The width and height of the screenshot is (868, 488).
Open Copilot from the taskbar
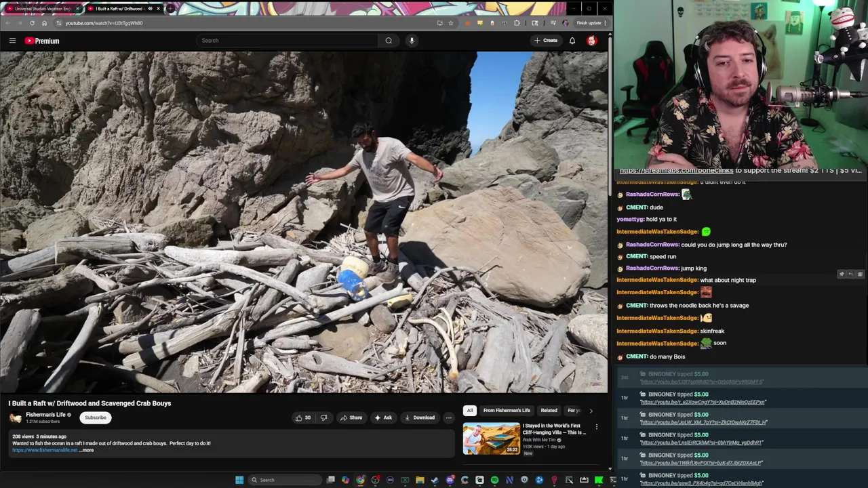click(x=345, y=480)
